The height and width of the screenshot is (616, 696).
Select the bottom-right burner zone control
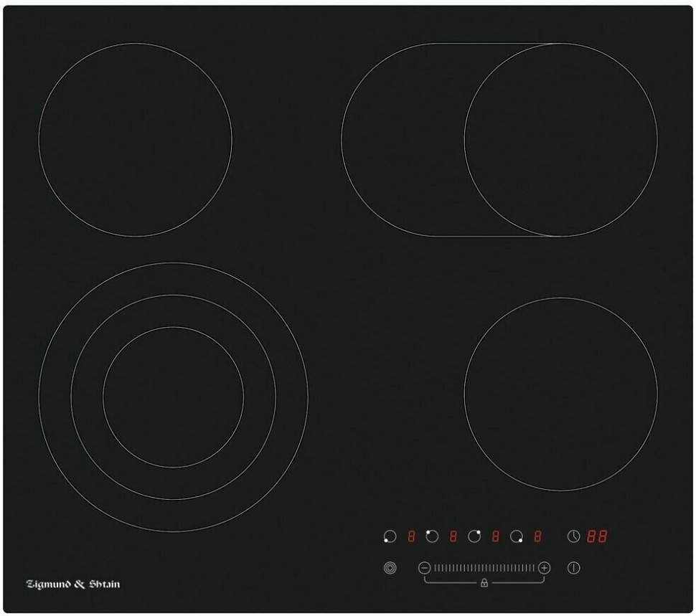click(x=516, y=536)
